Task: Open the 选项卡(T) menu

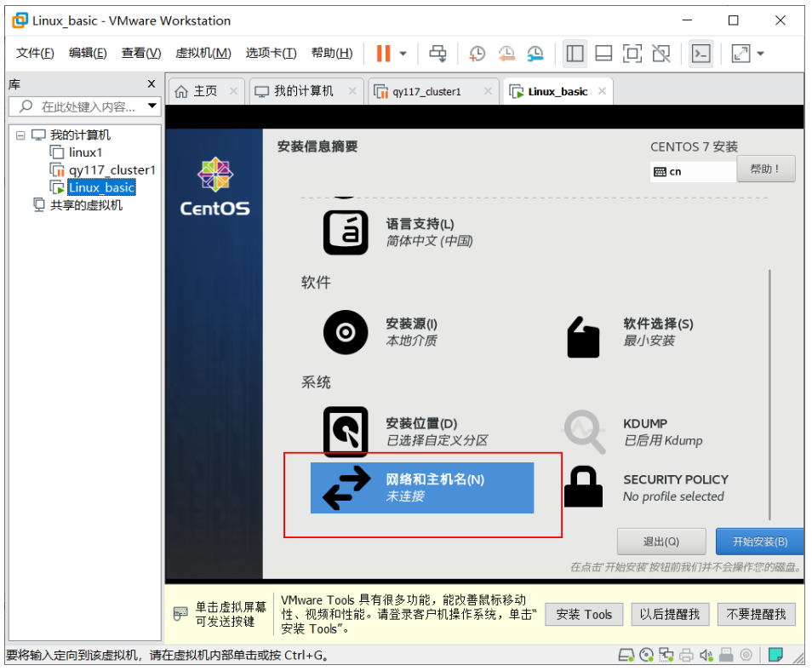Action: (271, 53)
